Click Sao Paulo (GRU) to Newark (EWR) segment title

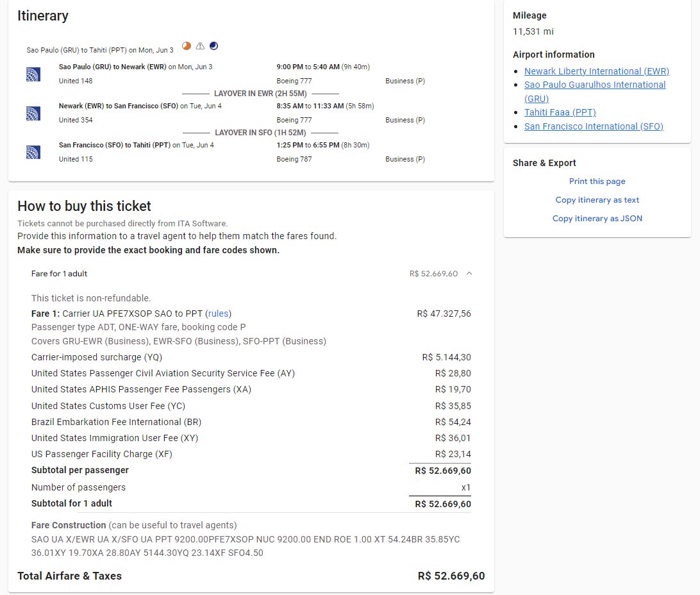[113, 67]
